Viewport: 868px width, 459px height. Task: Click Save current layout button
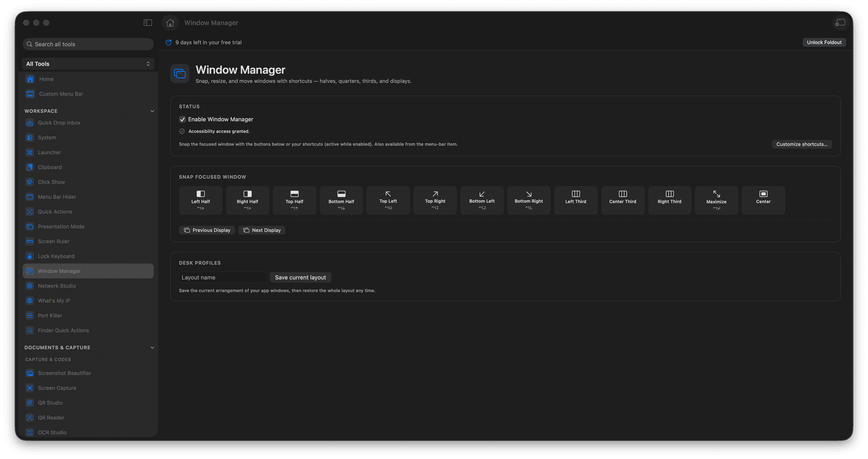[x=300, y=277]
